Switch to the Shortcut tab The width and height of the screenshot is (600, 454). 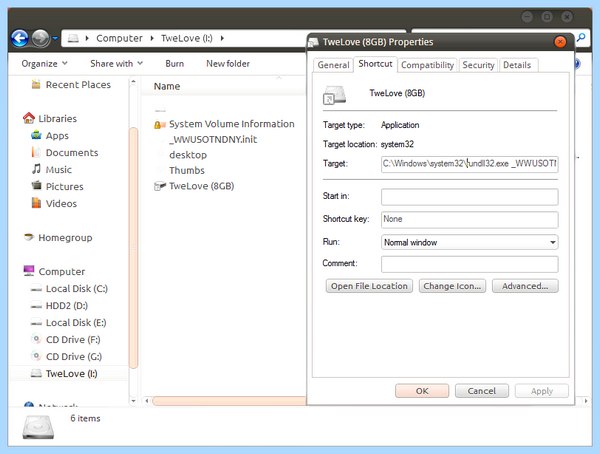[375, 64]
